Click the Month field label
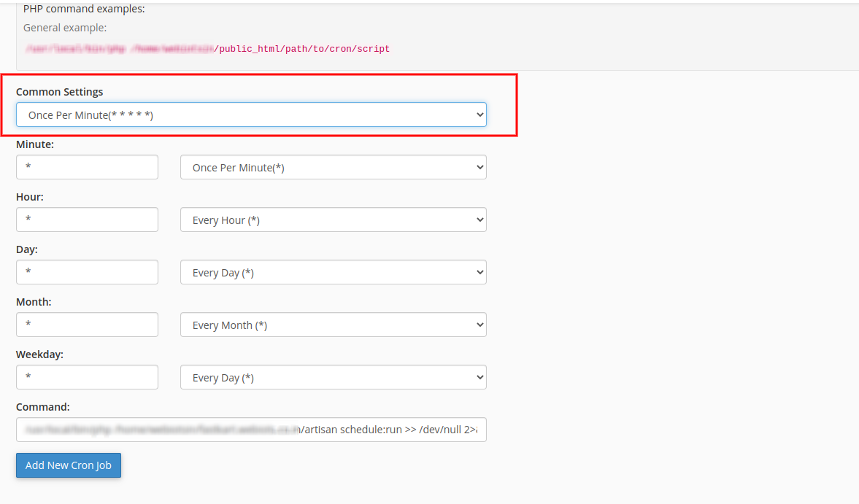The image size is (859, 504). click(34, 302)
